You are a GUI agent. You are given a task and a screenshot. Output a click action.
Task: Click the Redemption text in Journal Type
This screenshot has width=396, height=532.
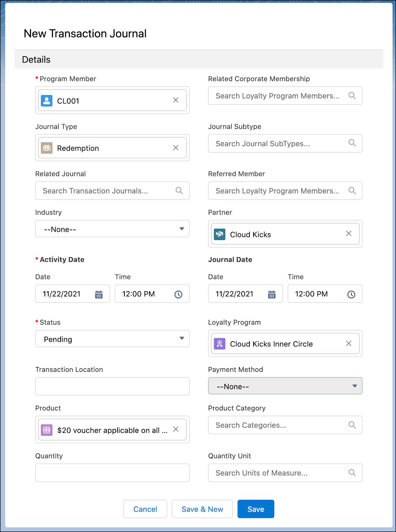tap(78, 148)
